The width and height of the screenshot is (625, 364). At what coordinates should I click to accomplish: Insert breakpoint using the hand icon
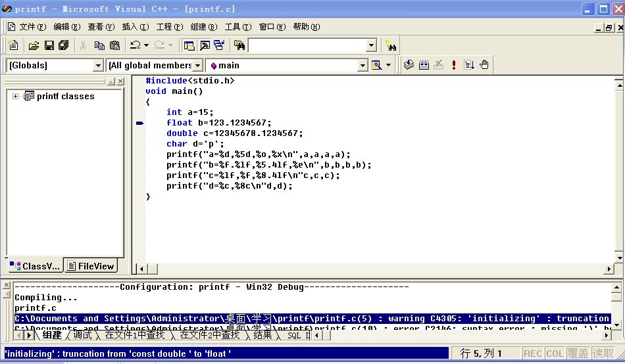484,65
